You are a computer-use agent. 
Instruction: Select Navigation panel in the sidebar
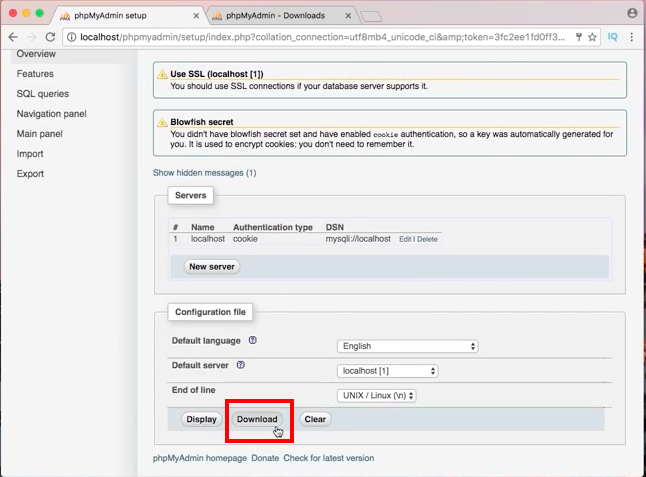51,114
